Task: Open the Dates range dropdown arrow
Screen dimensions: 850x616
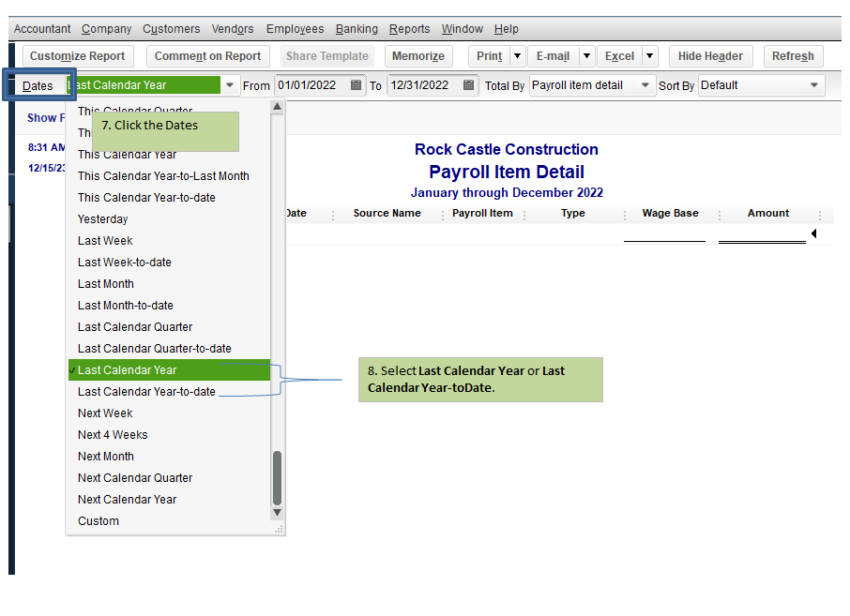Action: (230, 85)
